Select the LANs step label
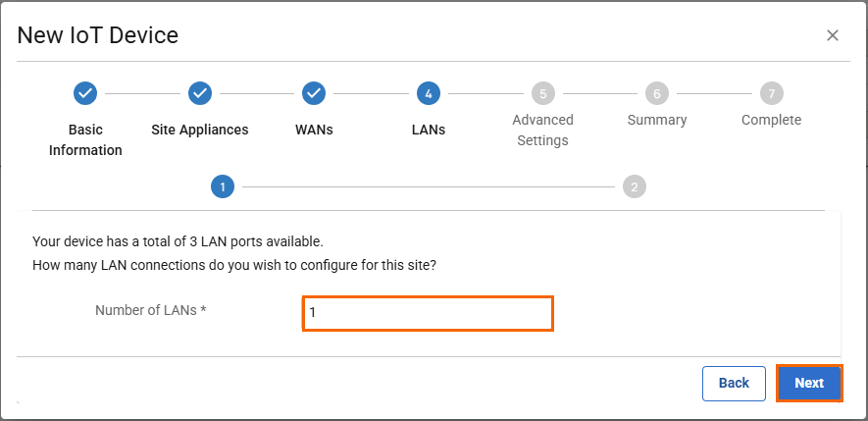Screen dimensions: 868x421 [428, 130]
